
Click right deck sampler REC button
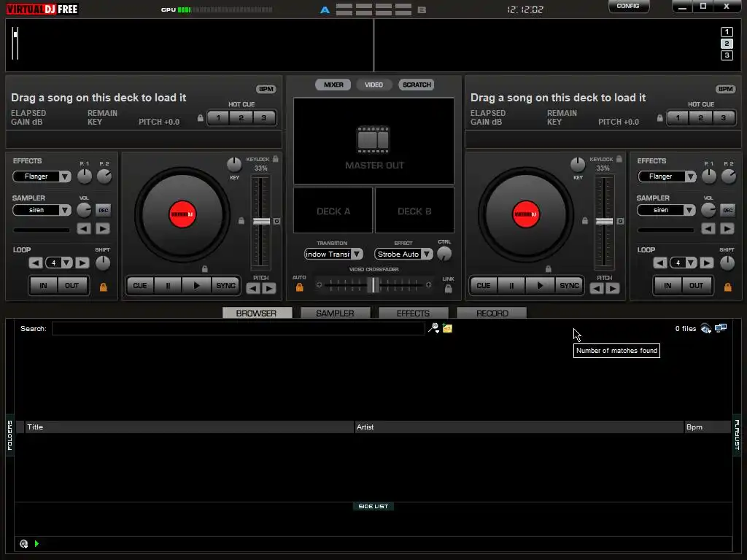[727, 210]
